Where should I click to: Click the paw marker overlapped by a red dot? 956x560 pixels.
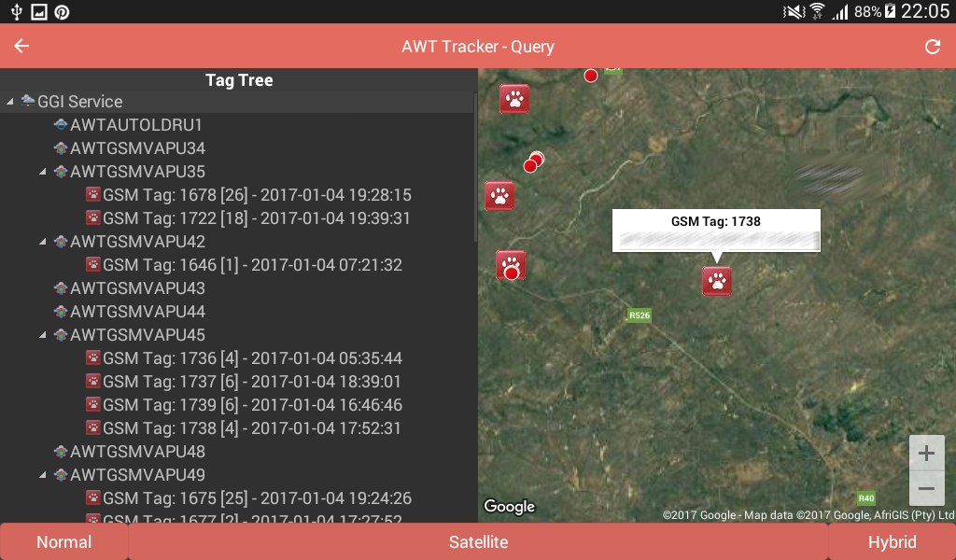tap(511, 265)
